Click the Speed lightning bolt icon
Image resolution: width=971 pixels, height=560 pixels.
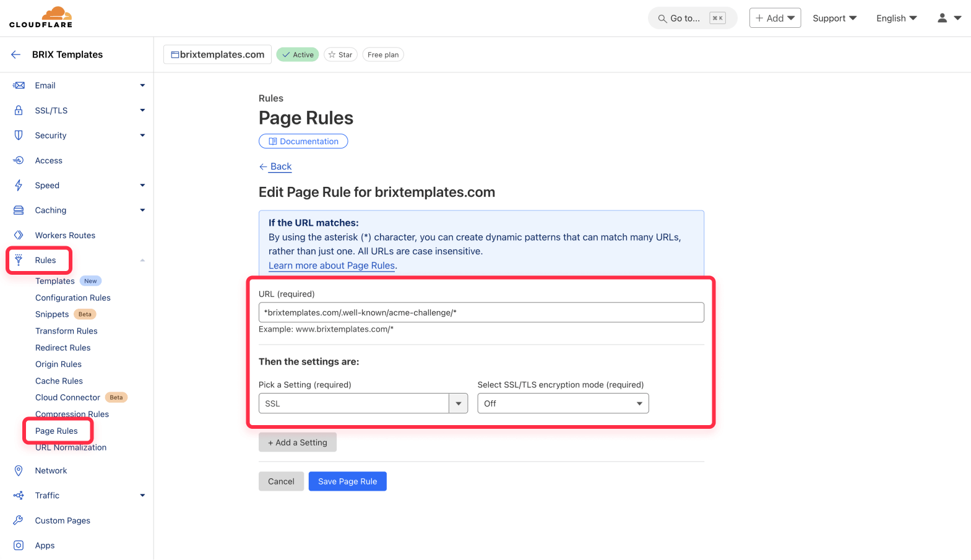19,185
